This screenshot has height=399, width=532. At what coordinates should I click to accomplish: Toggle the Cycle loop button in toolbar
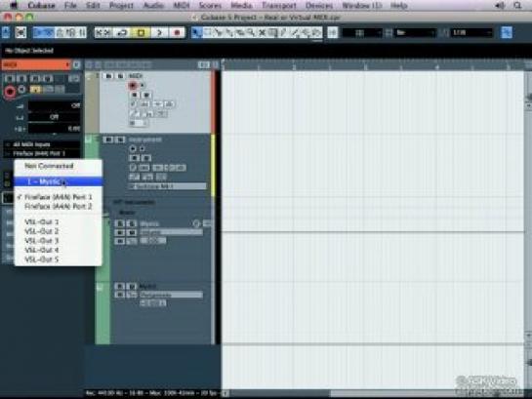[122, 32]
